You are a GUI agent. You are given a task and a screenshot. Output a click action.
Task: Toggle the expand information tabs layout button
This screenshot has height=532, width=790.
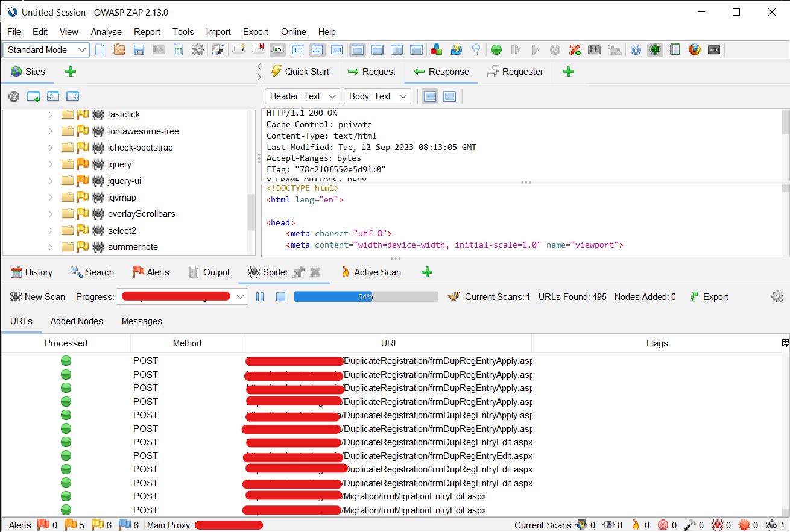(x=317, y=50)
